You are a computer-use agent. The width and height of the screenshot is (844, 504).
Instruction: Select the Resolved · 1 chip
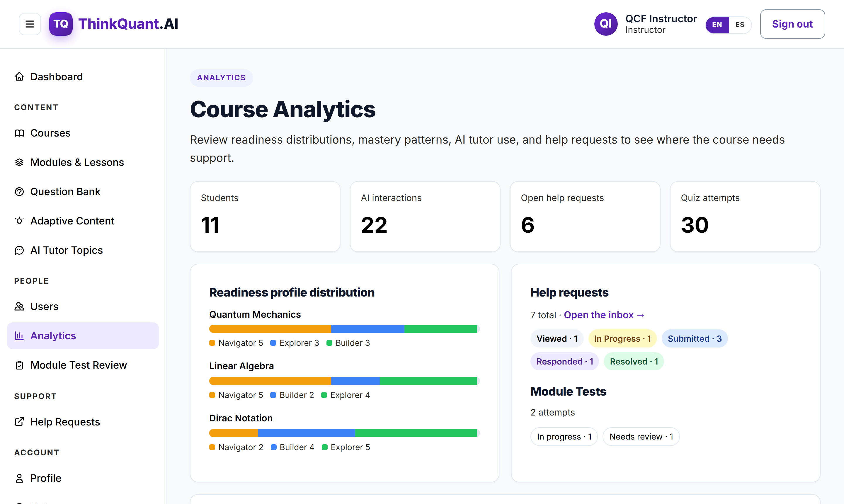[634, 362]
